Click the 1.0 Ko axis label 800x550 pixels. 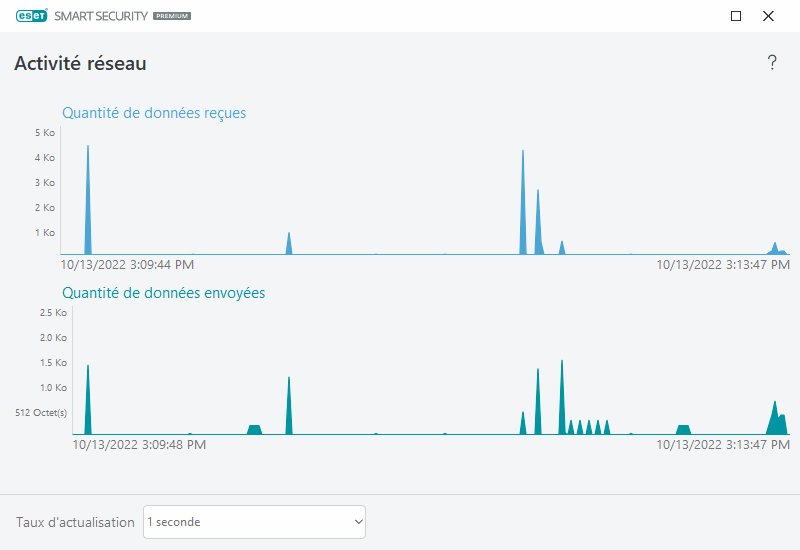[x=53, y=388]
